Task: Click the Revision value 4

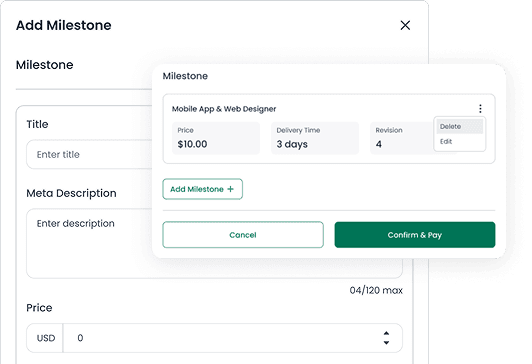Action: (x=379, y=144)
